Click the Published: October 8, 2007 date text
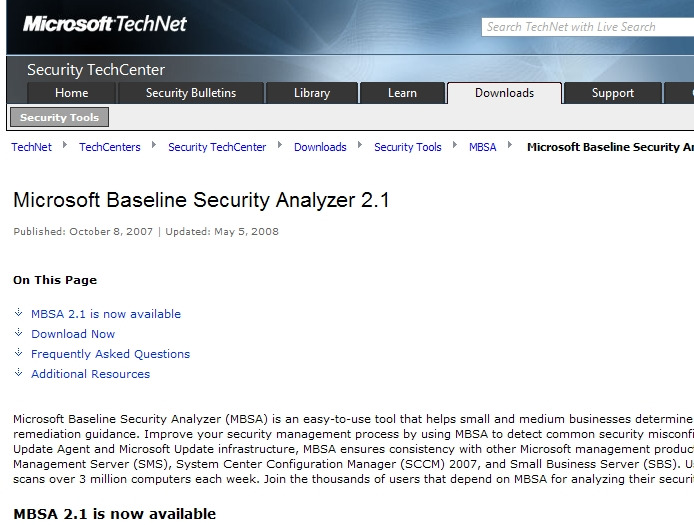The image size is (694, 525). (x=83, y=232)
